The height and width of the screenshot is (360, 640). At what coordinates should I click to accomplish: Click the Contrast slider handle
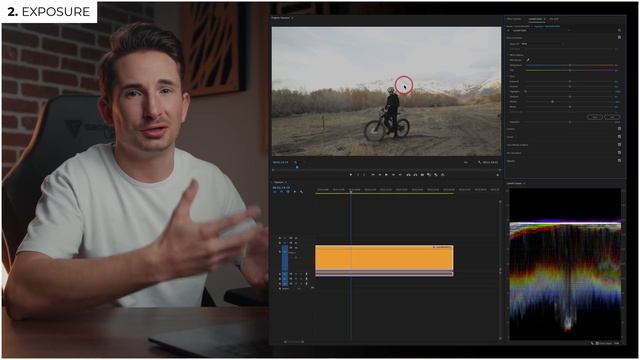570,87
